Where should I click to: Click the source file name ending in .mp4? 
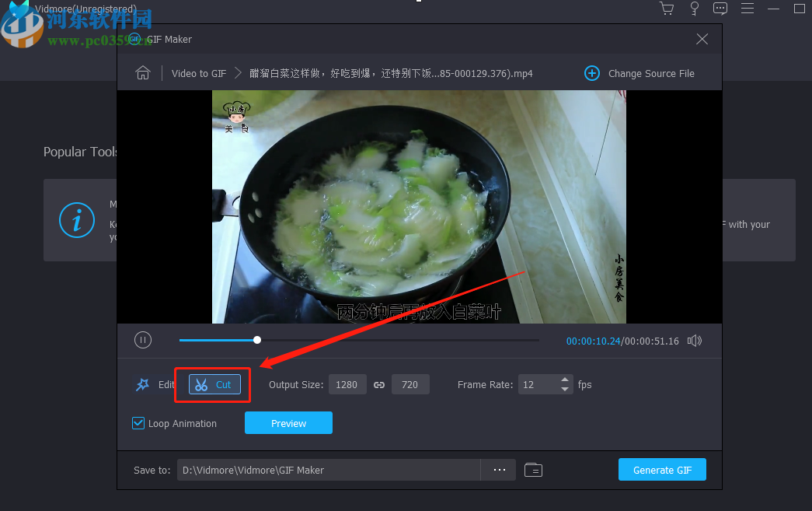391,74
